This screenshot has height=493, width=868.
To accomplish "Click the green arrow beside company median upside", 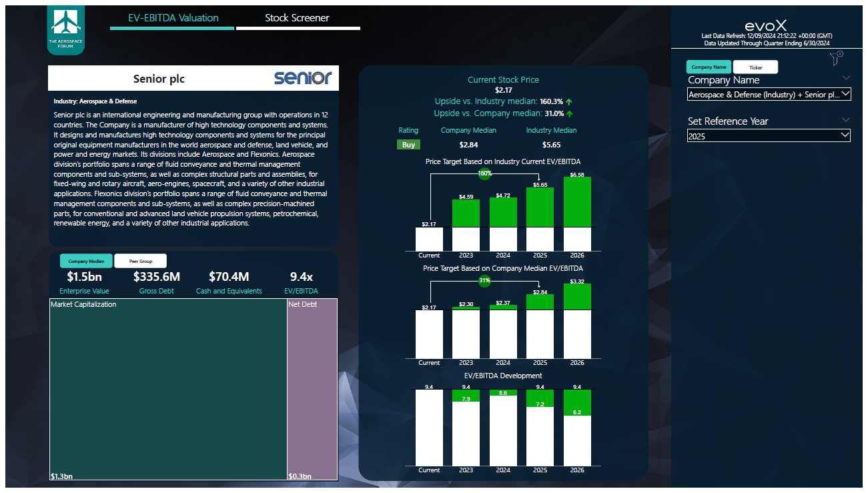I will 568,113.
